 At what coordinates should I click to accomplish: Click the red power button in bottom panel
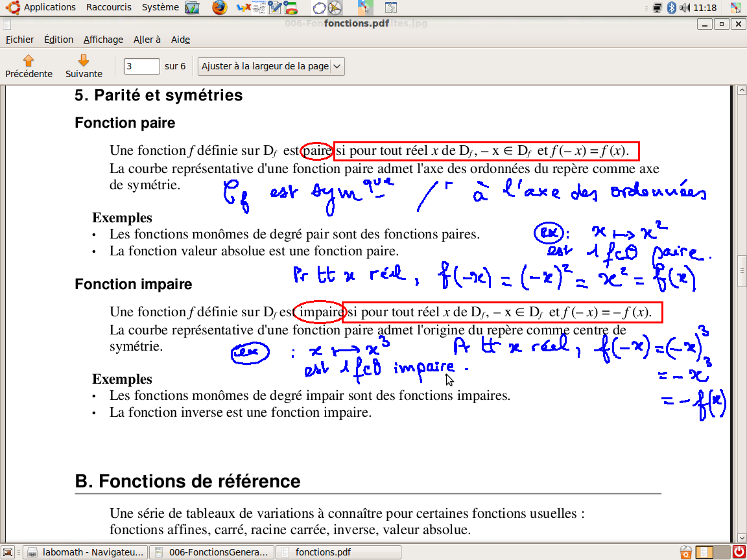(739, 552)
